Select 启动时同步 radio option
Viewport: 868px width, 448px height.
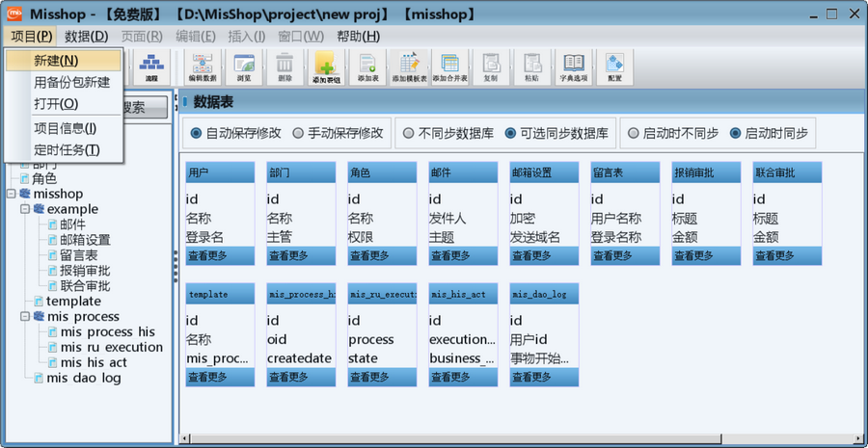[x=769, y=133]
